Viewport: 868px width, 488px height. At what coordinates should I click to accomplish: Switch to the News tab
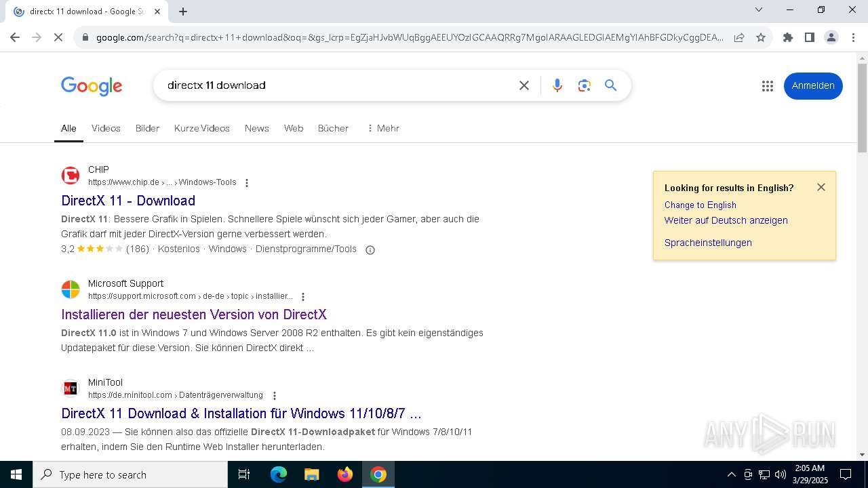click(x=257, y=128)
